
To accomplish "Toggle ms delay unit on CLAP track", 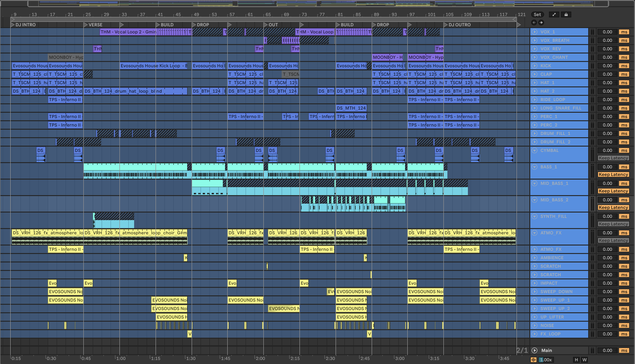I will [624, 74].
